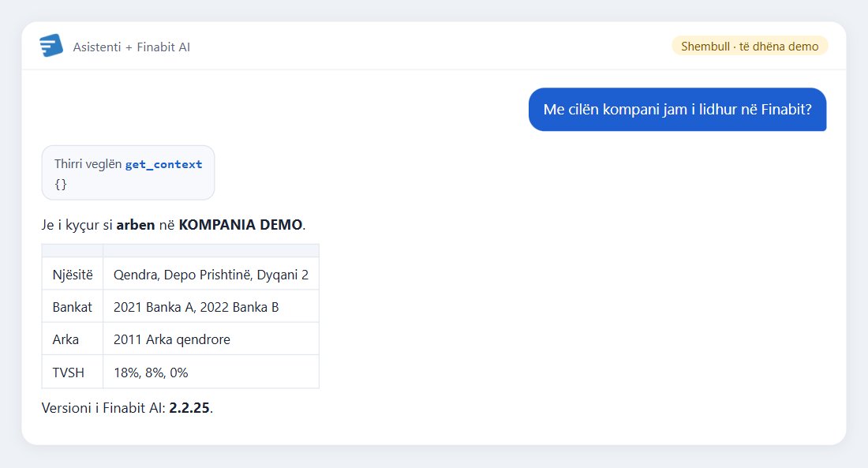
Task: Click the 'Shembull · të dhëna demo' badge
Action: [x=750, y=46]
